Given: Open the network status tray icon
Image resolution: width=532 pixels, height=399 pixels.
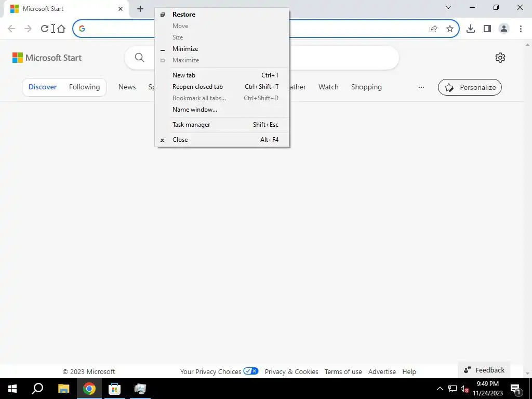Looking at the screenshot, I should click(x=453, y=389).
